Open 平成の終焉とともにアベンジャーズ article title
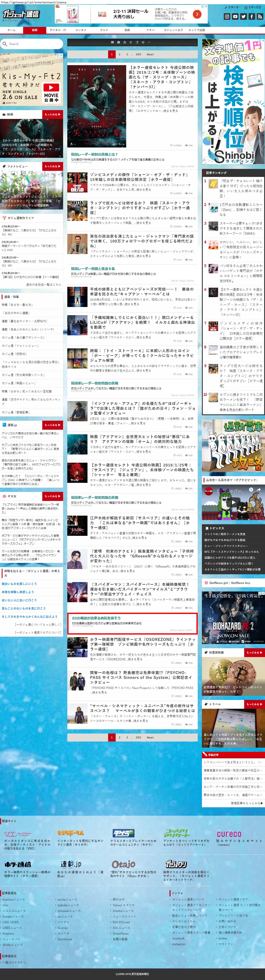 (x=142, y=291)
